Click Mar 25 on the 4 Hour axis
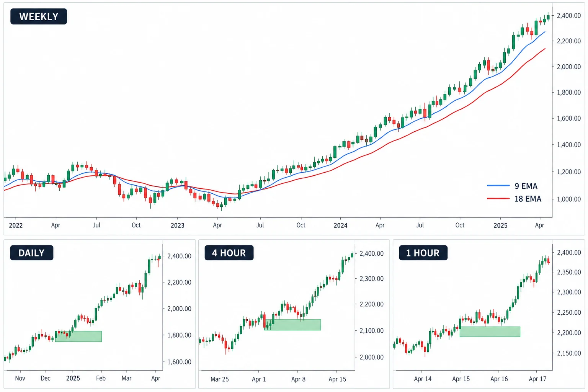This screenshot has width=588, height=392. [x=220, y=379]
